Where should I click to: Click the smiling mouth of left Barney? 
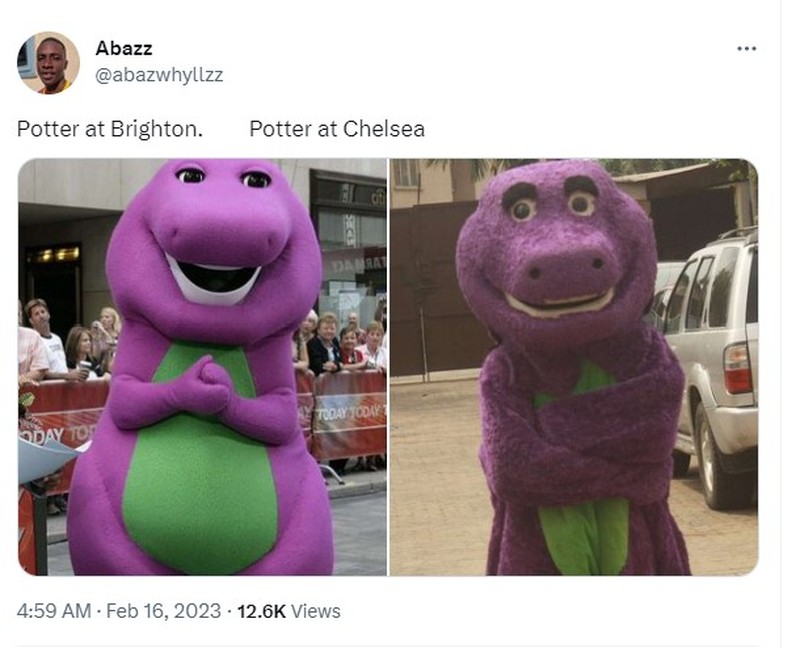214,281
